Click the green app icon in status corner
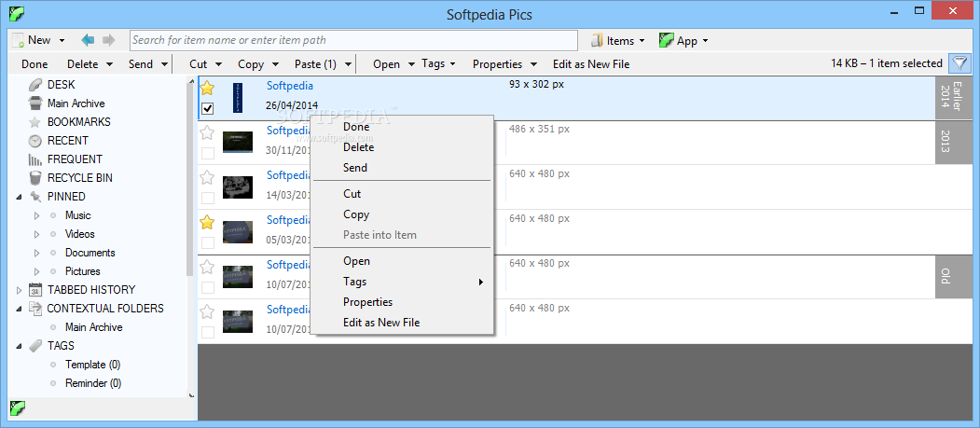The width and height of the screenshot is (980, 428). (18, 408)
